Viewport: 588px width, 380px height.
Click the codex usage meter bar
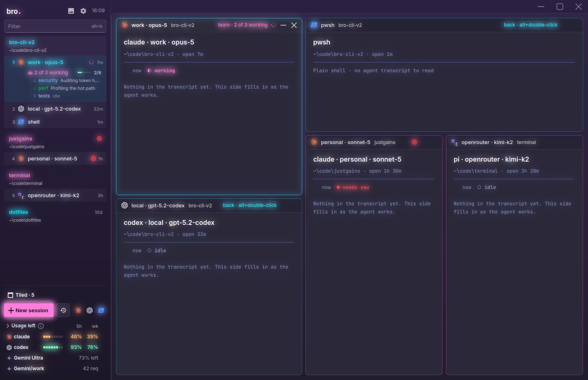pos(53,347)
